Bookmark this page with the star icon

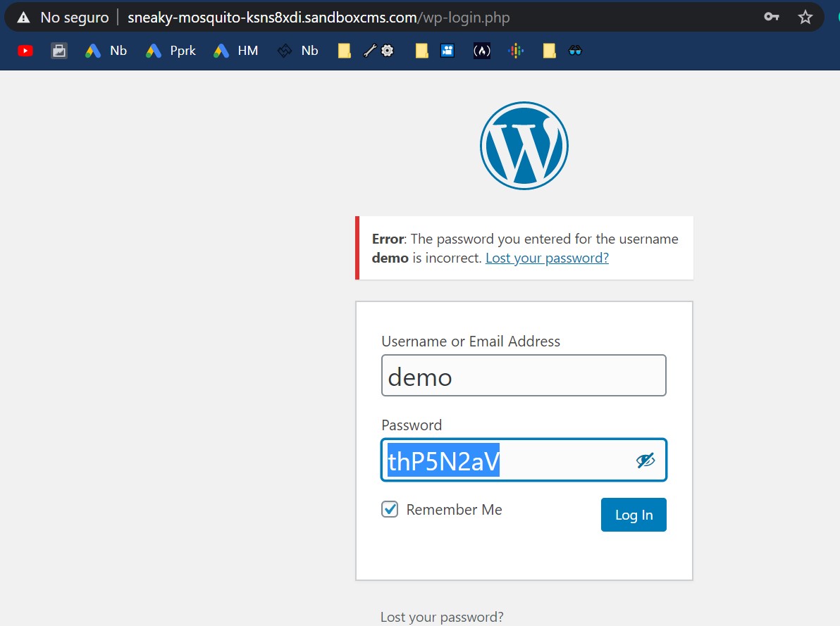(x=805, y=17)
